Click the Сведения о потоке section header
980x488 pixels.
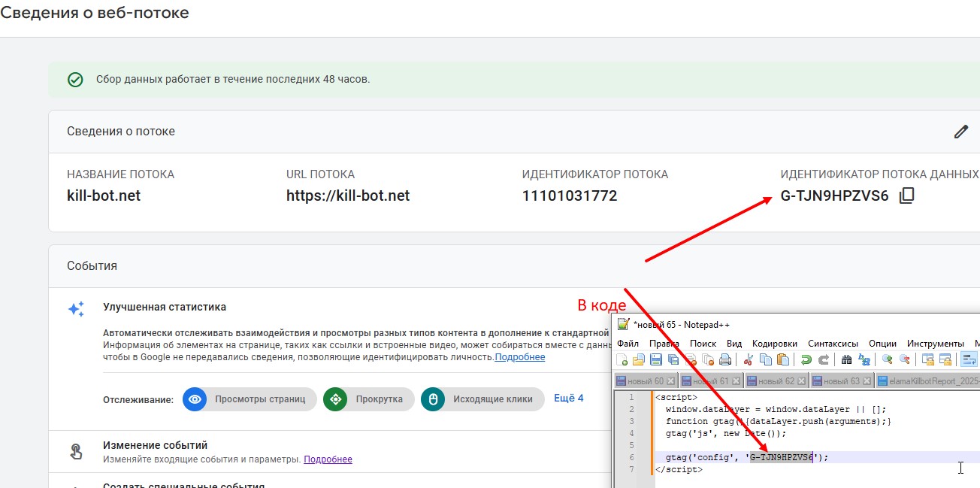[121, 132]
